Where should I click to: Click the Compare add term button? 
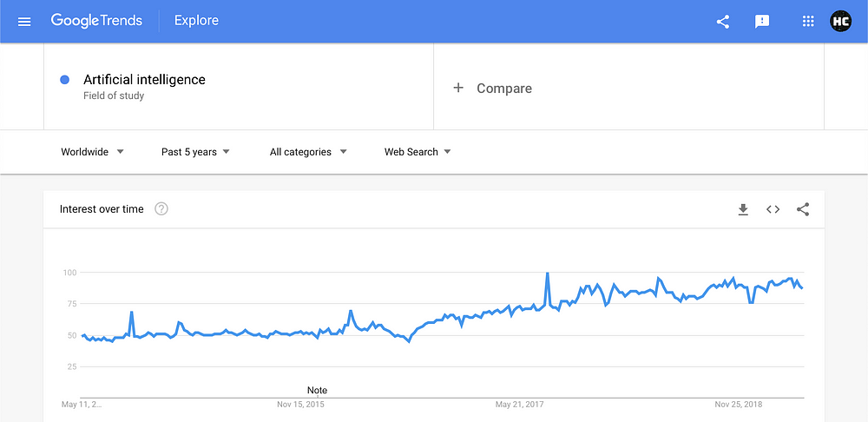click(492, 88)
